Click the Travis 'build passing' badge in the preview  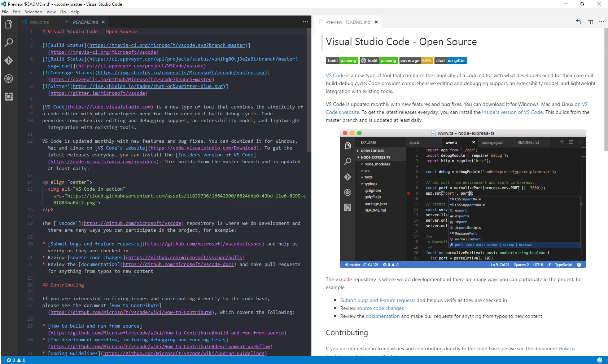[x=342, y=61]
